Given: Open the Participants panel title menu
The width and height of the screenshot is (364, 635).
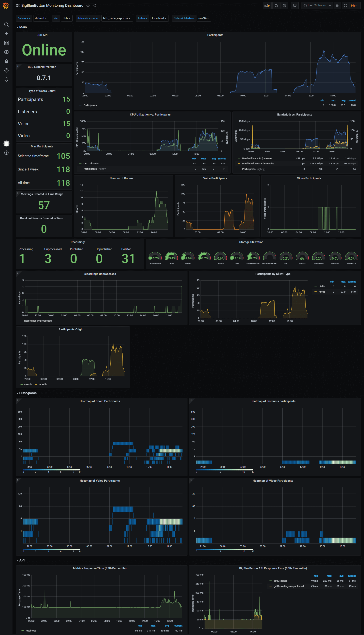Looking at the screenshot, I should pos(215,35).
